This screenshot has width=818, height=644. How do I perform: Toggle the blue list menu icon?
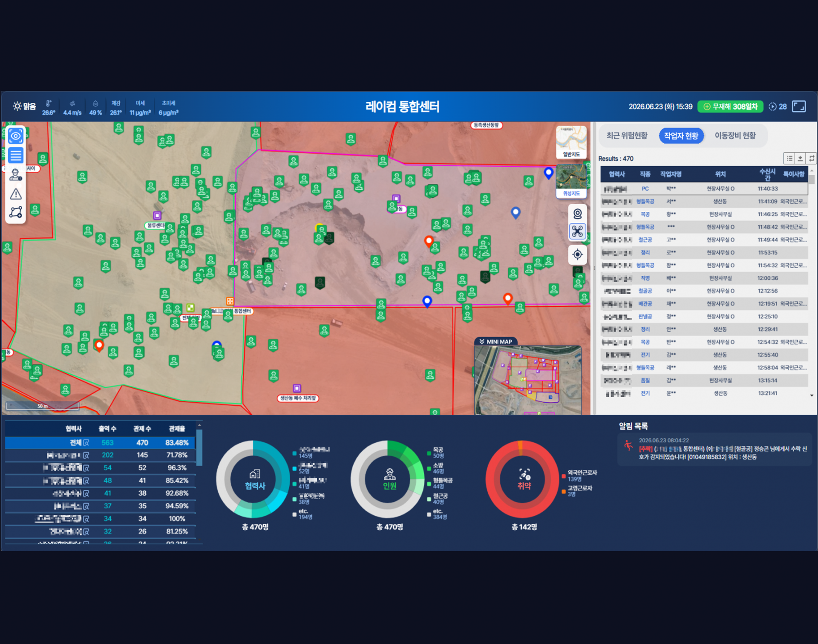(16, 156)
